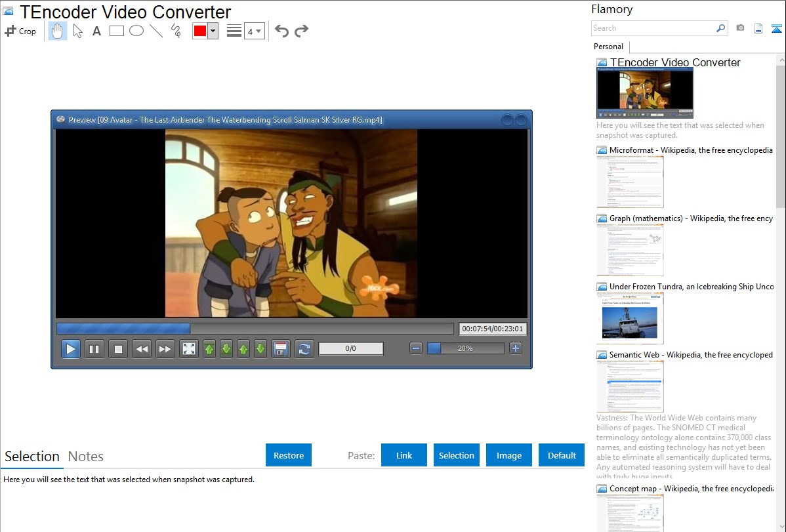786x532 pixels.
Task: Undo the last edit
Action: (281, 31)
